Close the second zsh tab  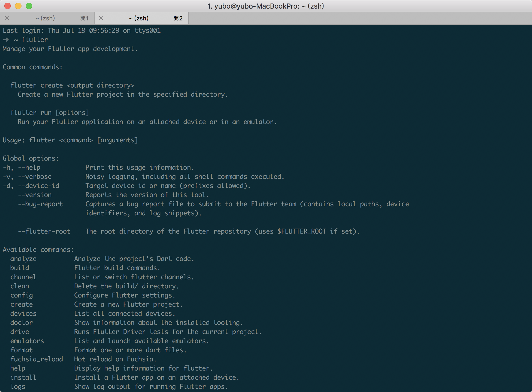101,18
